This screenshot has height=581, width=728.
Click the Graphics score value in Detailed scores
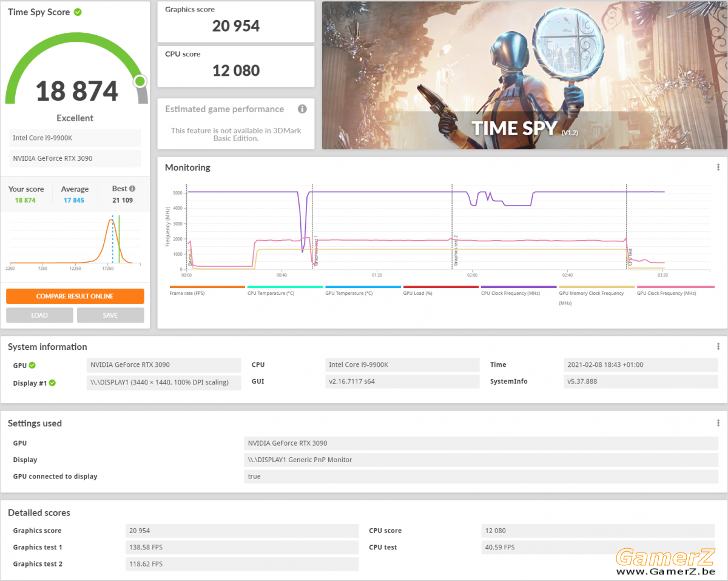coord(242,531)
